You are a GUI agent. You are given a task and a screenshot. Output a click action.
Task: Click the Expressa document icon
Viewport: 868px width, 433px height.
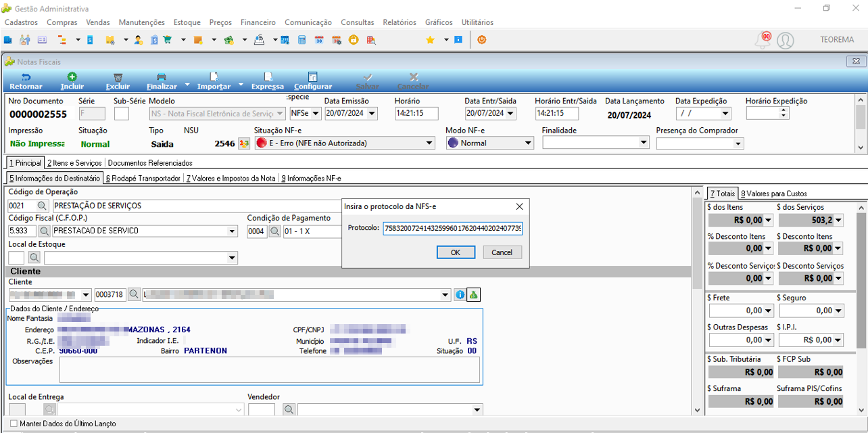point(268,77)
